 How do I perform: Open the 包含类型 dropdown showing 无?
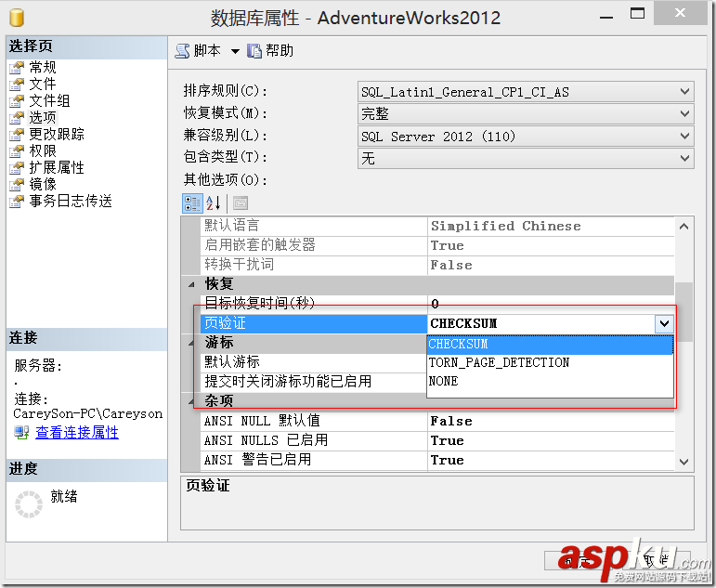click(526, 158)
